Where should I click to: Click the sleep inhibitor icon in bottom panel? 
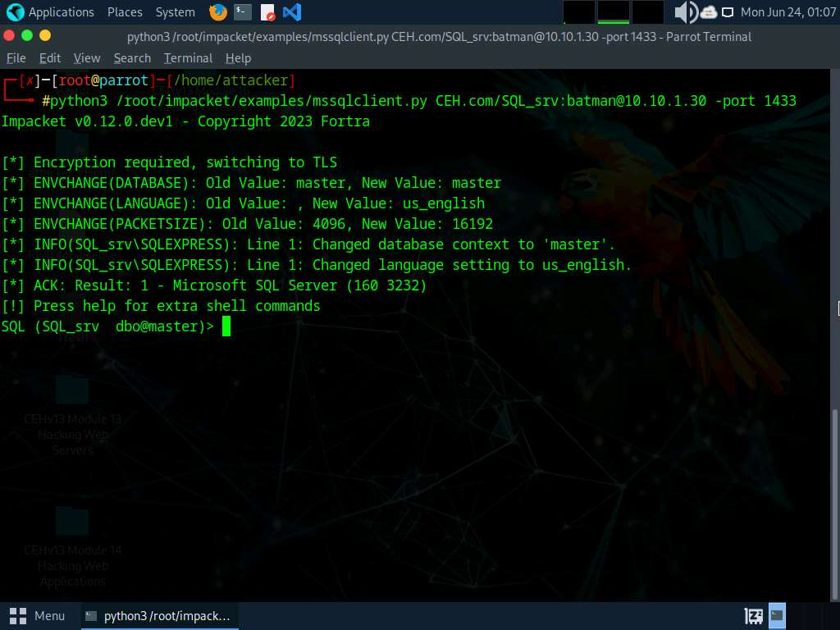[754, 615]
